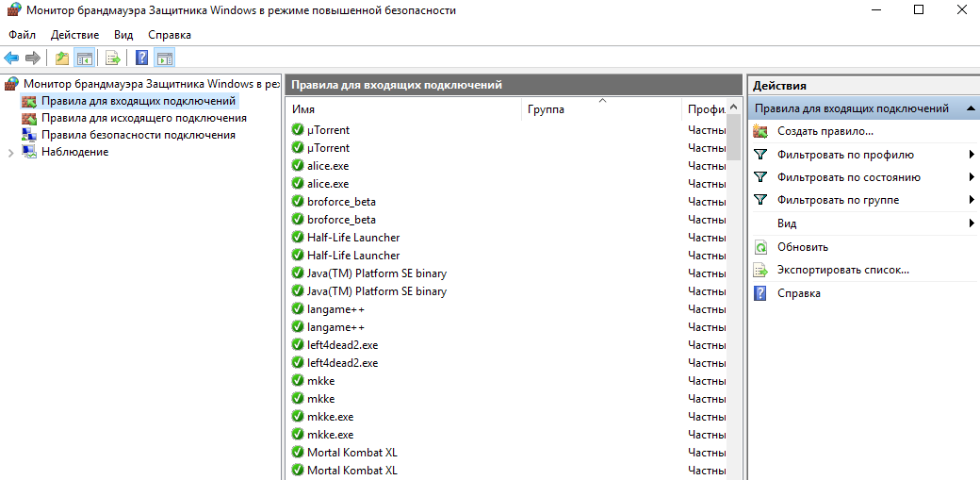Open submenu arrow for Фильтровать по состоянию
This screenshot has width=980, height=480.
point(972,177)
